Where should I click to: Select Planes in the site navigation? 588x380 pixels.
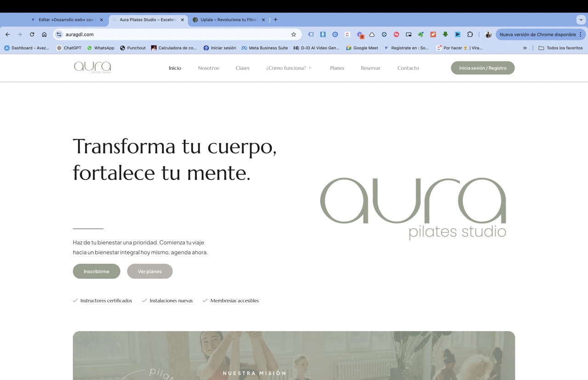point(337,68)
